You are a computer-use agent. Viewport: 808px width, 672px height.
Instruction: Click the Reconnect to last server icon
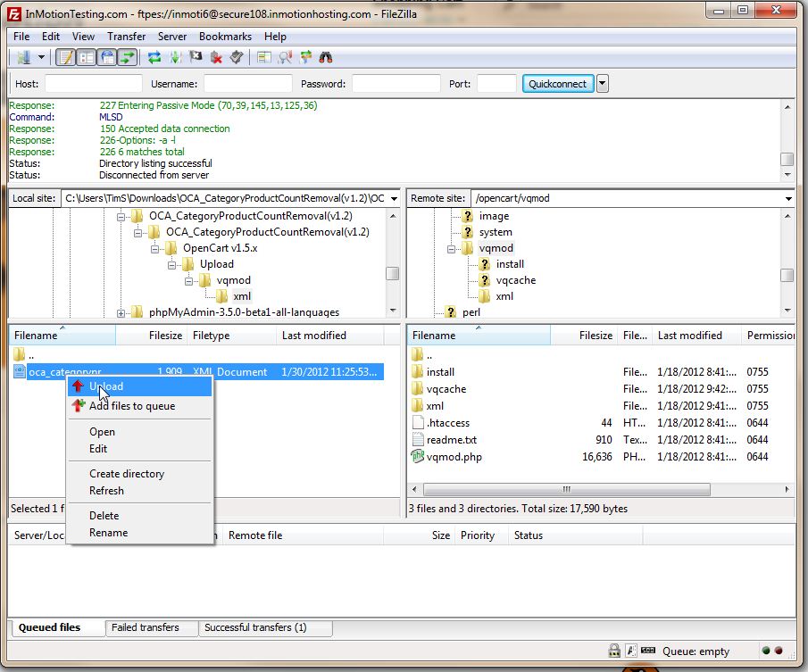coord(236,58)
